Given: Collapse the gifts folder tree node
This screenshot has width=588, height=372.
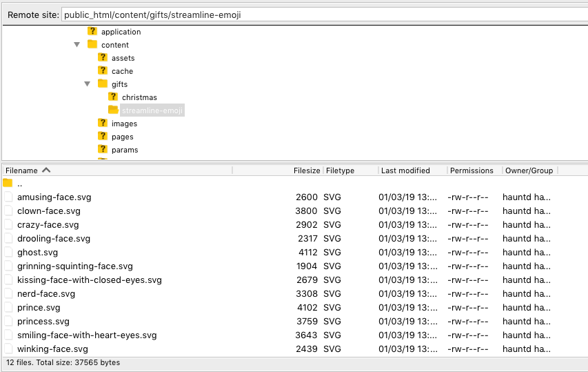Looking at the screenshot, I should pyautogui.click(x=88, y=84).
